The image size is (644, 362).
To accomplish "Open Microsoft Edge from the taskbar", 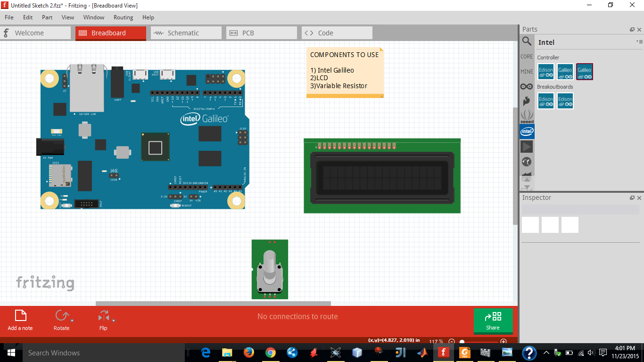I will coord(206,353).
